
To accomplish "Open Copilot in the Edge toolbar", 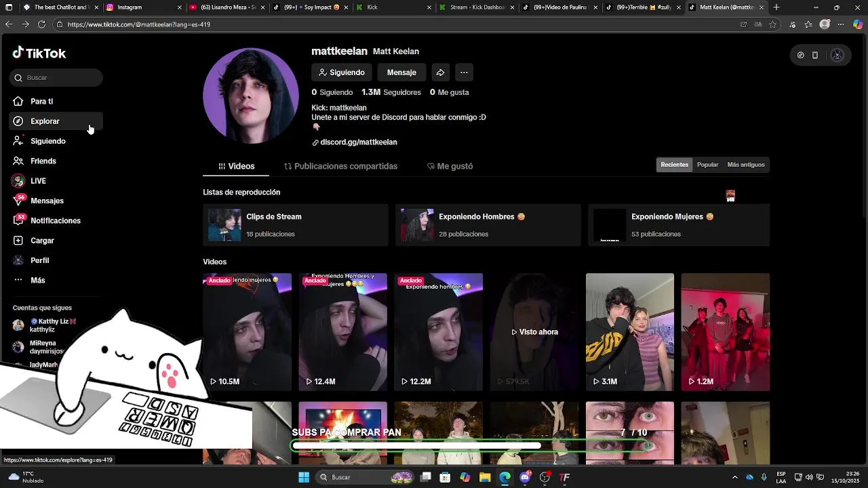I will [858, 24].
